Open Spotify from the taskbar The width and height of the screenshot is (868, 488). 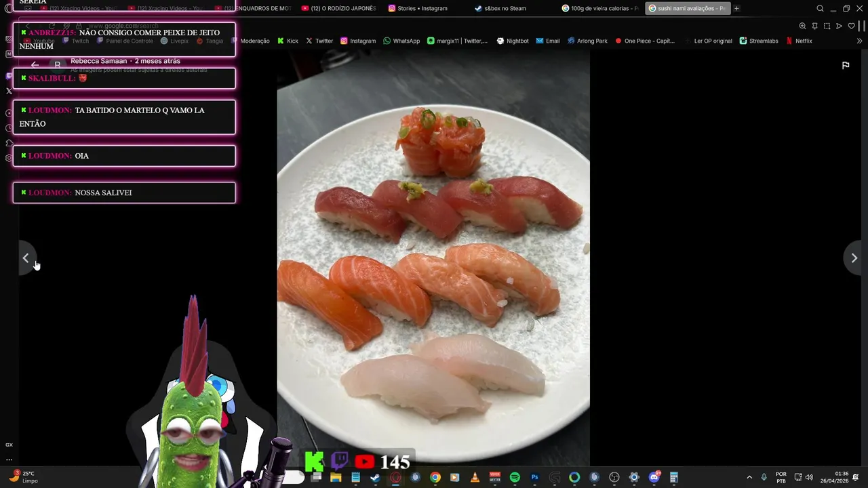coord(515,477)
